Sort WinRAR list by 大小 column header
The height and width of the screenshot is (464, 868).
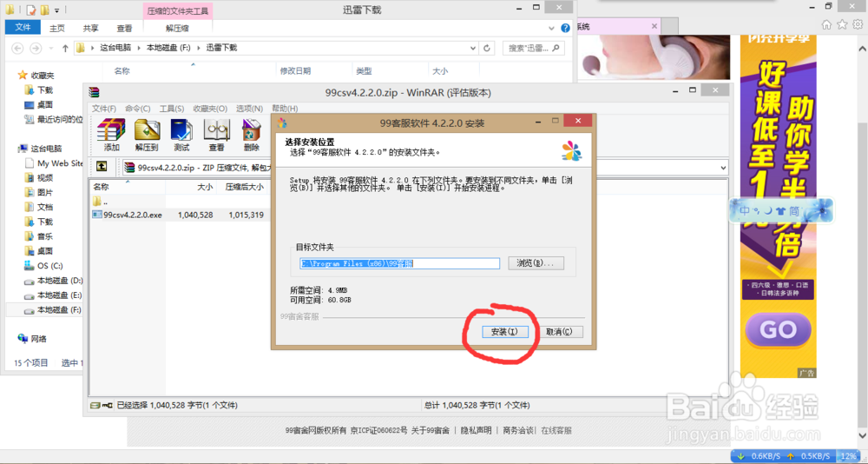pos(205,188)
